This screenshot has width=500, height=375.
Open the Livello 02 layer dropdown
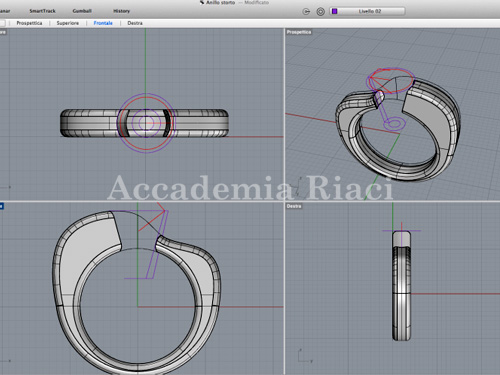click(x=367, y=11)
